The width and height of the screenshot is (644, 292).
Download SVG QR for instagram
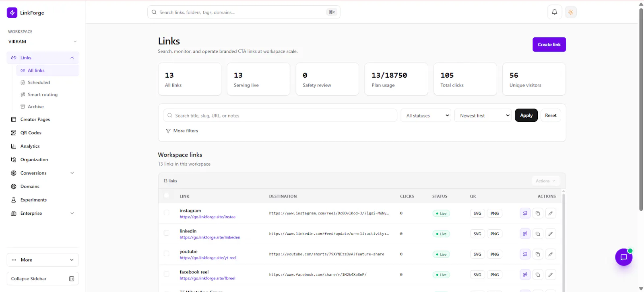[477, 214]
